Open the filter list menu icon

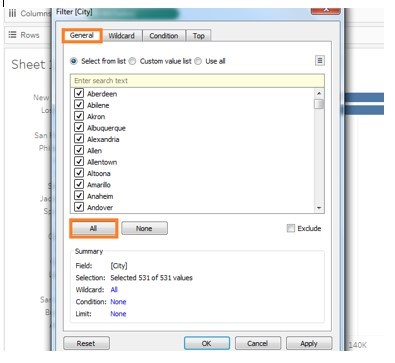[319, 61]
